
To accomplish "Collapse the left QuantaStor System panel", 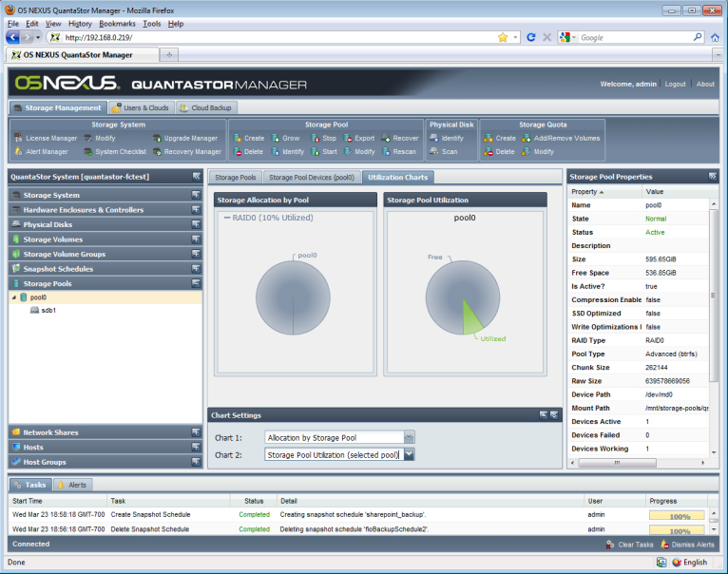I will tap(197, 177).
